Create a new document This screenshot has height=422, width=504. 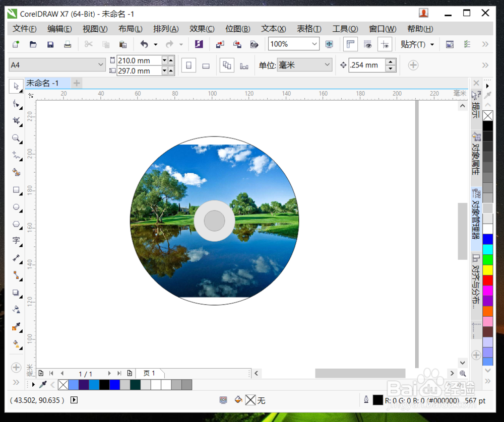[x=16, y=44]
